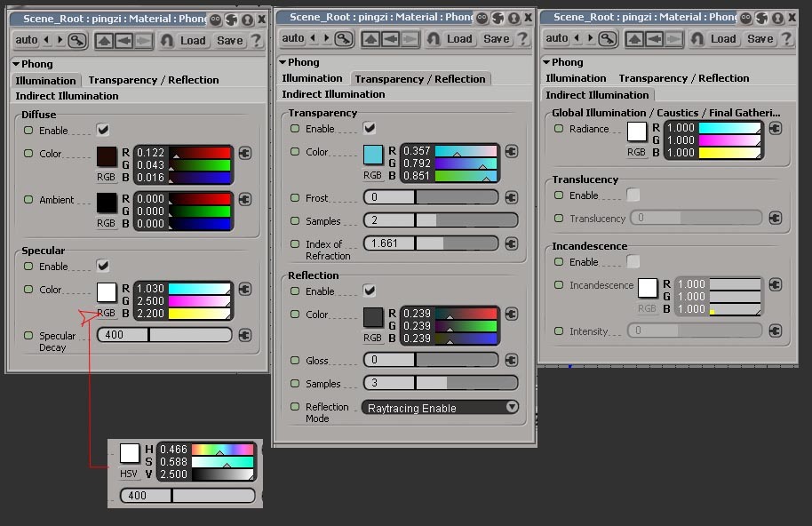The image size is (812, 526).
Task: Click the plug icon next to Gloss slider
Action: [x=512, y=360]
